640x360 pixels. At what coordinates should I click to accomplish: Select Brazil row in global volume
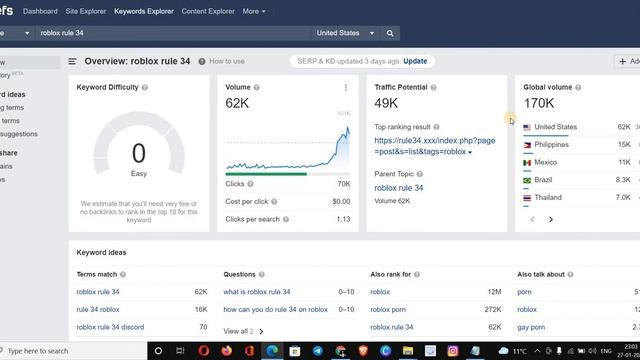click(543, 180)
